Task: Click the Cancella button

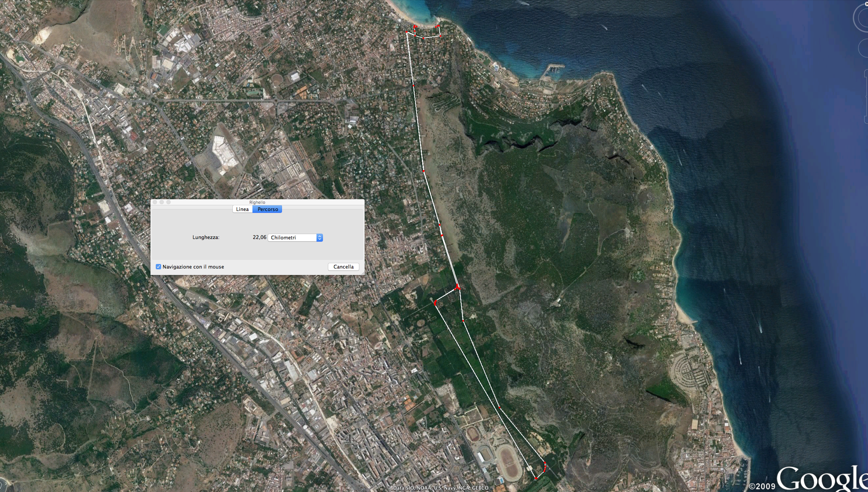Action: [x=343, y=267]
